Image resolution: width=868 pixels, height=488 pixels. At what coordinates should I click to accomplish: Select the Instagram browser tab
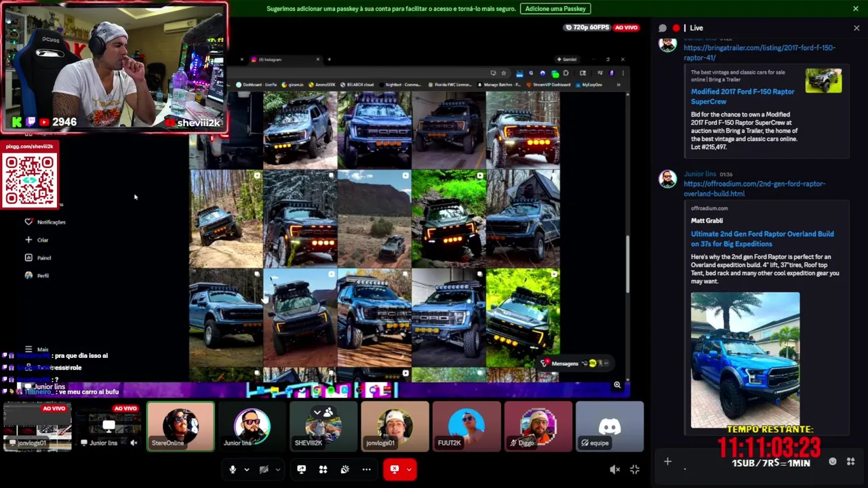tap(285, 60)
